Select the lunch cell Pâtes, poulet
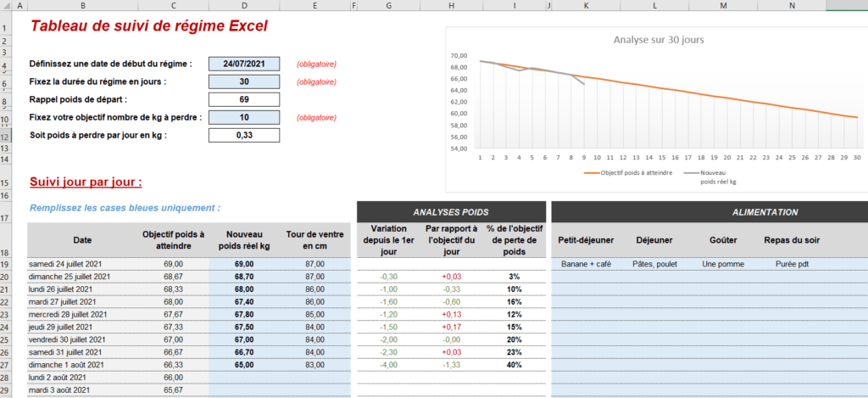This screenshot has width=868, height=398. click(654, 264)
